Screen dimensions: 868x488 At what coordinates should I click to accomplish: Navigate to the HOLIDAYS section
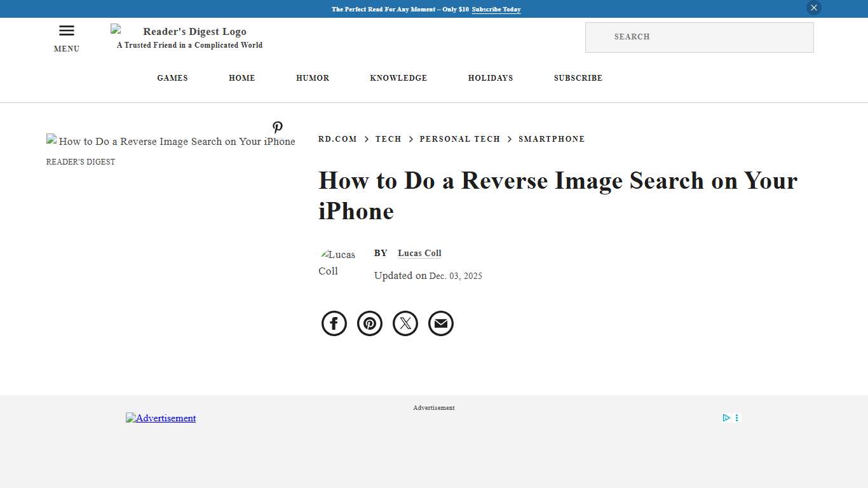(490, 78)
